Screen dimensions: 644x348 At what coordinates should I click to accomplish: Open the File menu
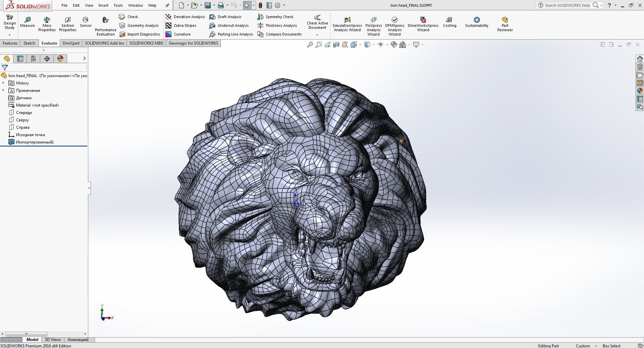point(64,5)
